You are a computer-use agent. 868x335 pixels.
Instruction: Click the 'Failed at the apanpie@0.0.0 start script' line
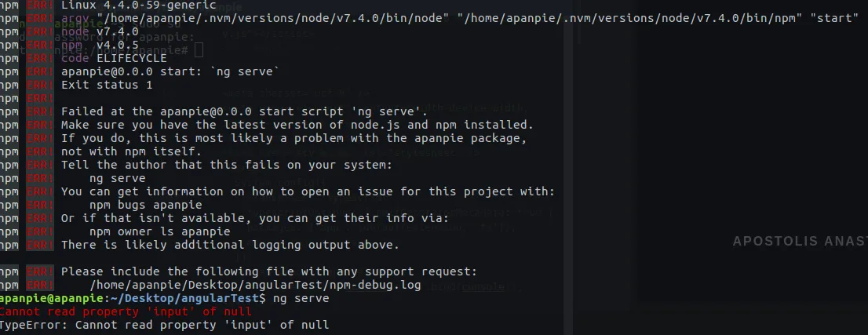tap(244, 111)
